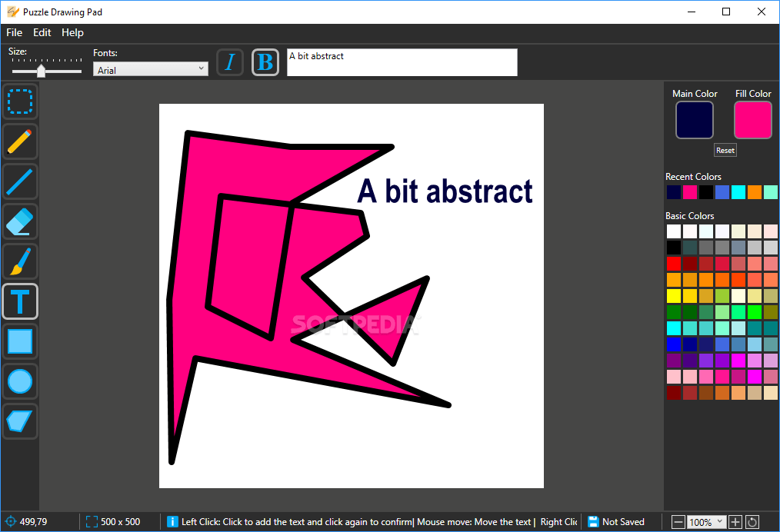Viewport: 780px width, 532px height.
Task: Select the Rectangle shape tool
Action: [20, 341]
